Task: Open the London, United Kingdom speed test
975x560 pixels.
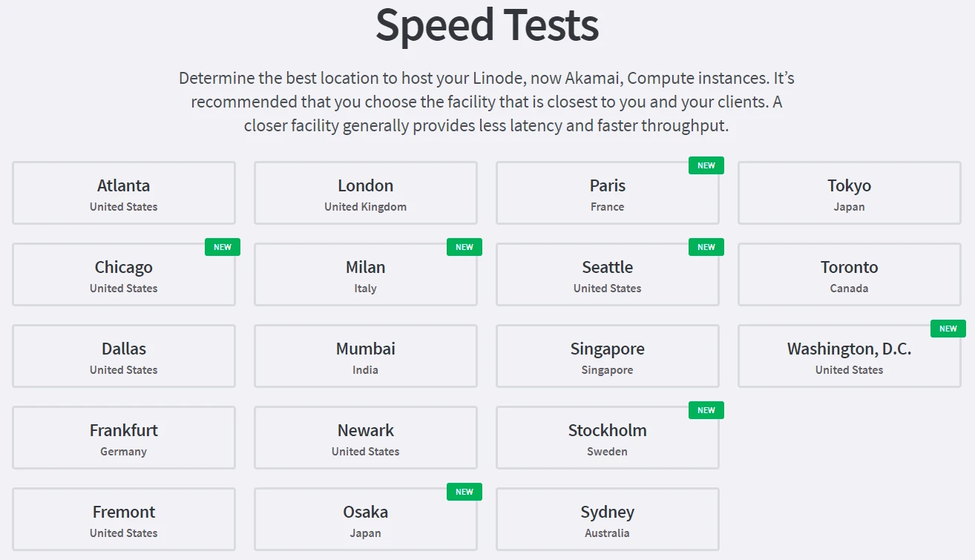Action: pos(366,194)
